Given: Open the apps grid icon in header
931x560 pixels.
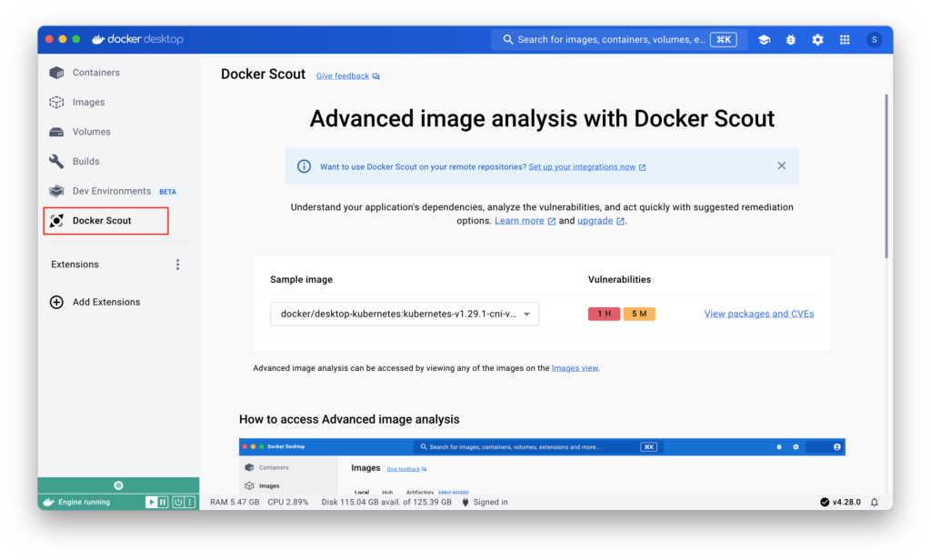Looking at the screenshot, I should (845, 40).
